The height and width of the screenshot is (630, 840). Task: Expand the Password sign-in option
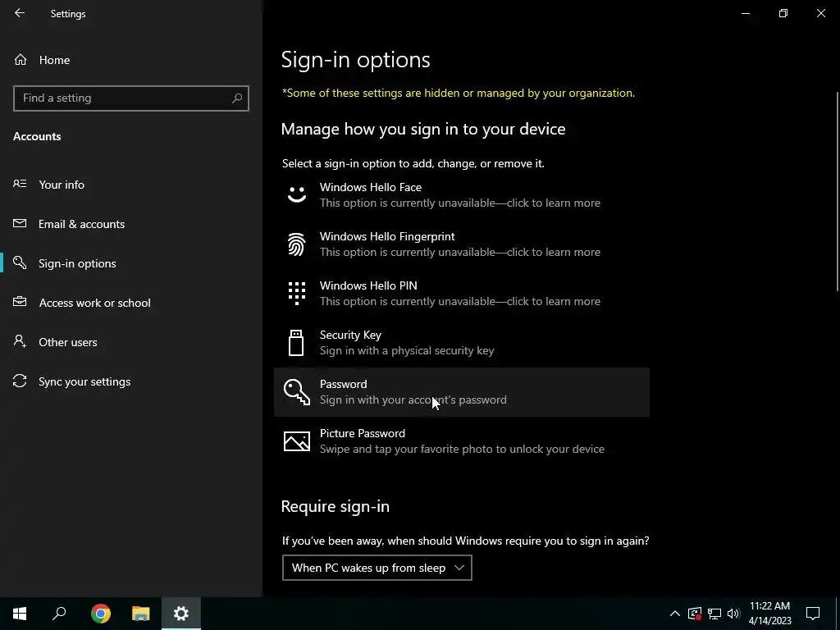pos(461,392)
